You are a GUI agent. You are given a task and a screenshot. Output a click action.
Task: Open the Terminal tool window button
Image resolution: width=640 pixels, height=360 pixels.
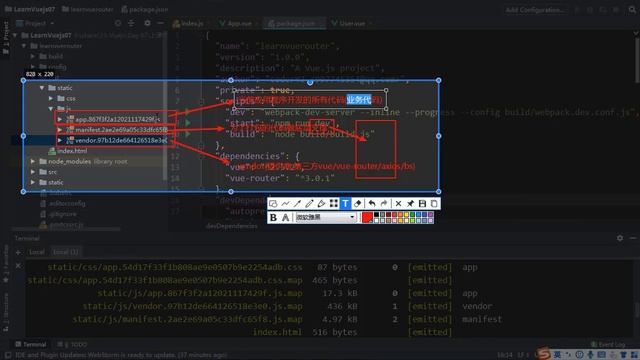pyautogui.click(x=31, y=344)
